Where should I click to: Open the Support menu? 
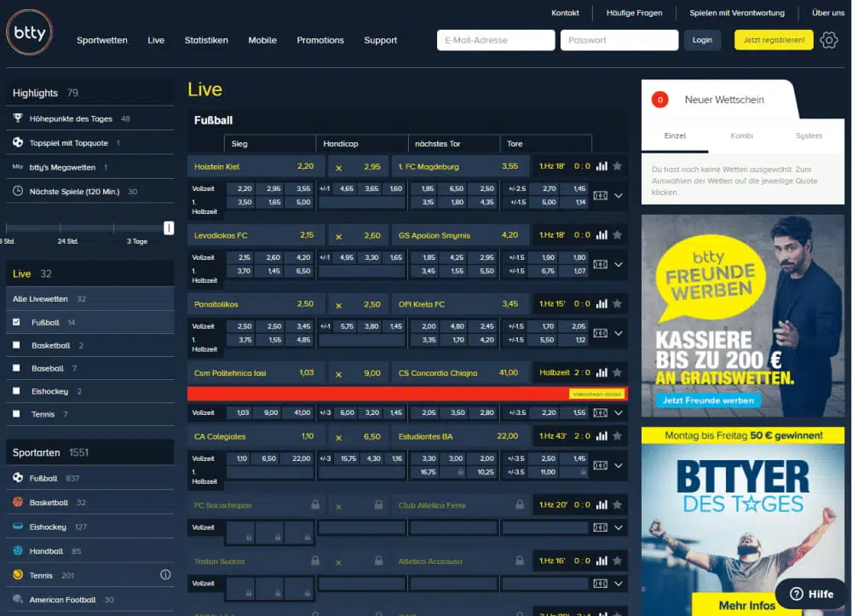(380, 40)
